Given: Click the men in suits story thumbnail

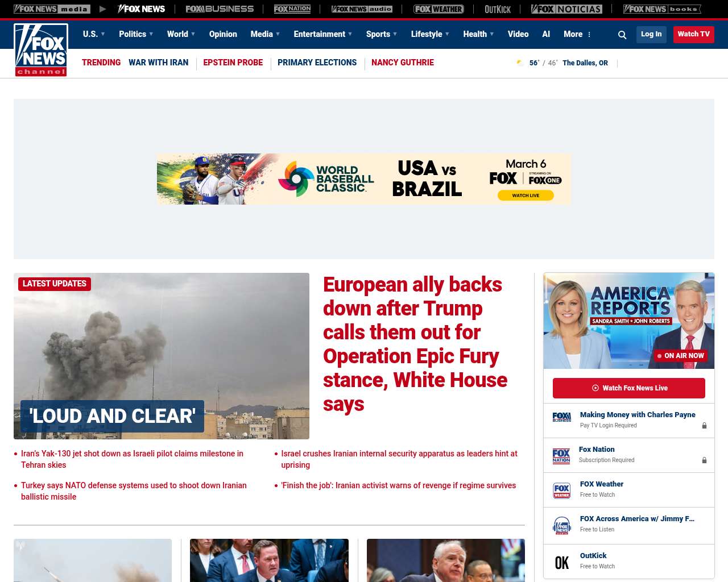Looking at the screenshot, I should coord(269,560).
